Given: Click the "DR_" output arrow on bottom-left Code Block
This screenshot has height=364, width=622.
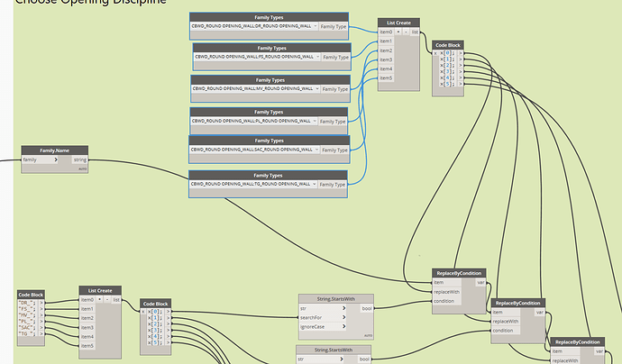Looking at the screenshot, I should (x=41, y=303).
